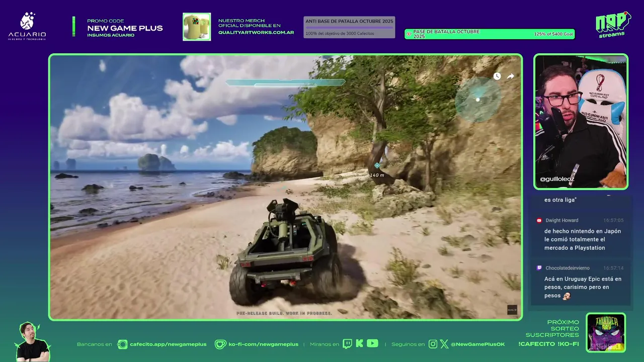Click the Ko-fi cup icon
The height and width of the screenshot is (362, 644).
(x=220, y=344)
